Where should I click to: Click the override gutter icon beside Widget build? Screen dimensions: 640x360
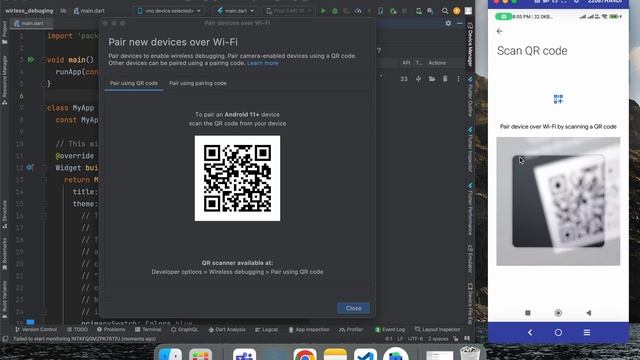pos(30,167)
